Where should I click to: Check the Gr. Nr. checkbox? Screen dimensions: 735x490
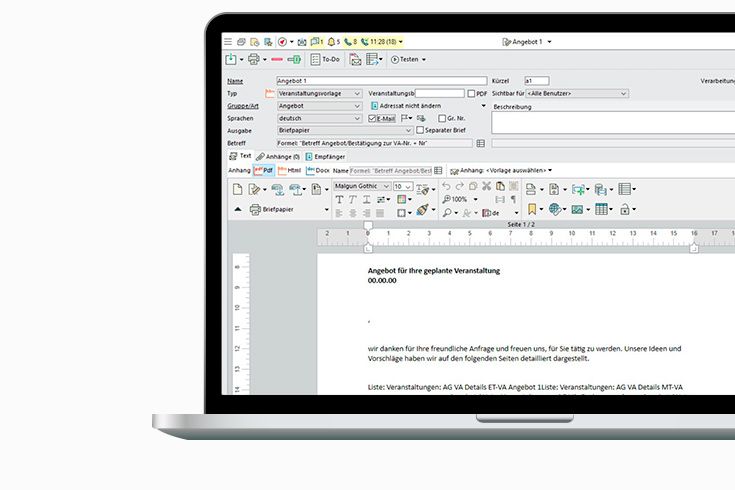[x=439, y=118]
